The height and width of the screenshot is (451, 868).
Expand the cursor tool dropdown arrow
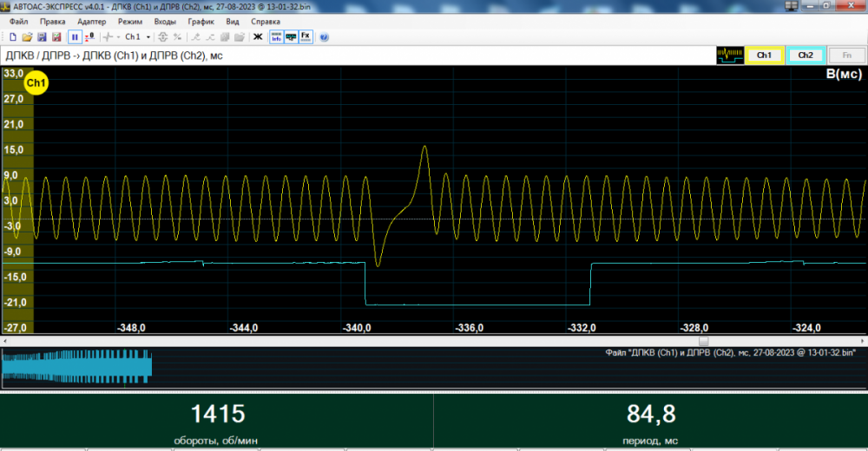[118, 37]
